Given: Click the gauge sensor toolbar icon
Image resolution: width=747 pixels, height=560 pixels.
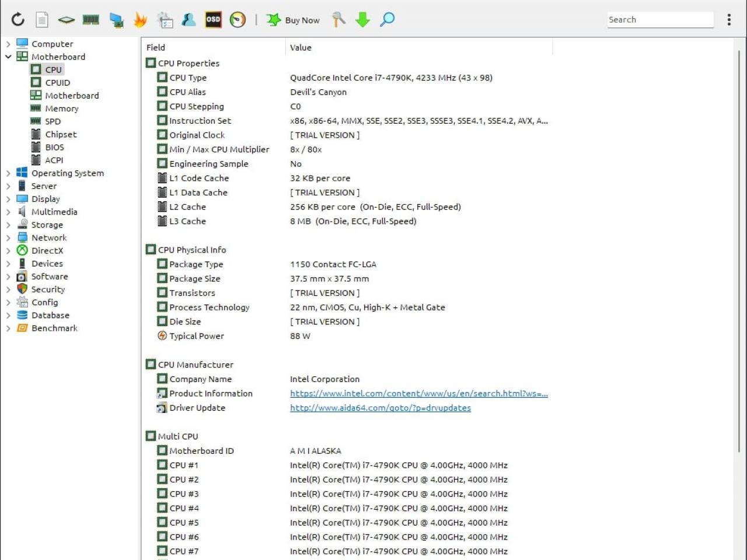Looking at the screenshot, I should click(x=238, y=20).
